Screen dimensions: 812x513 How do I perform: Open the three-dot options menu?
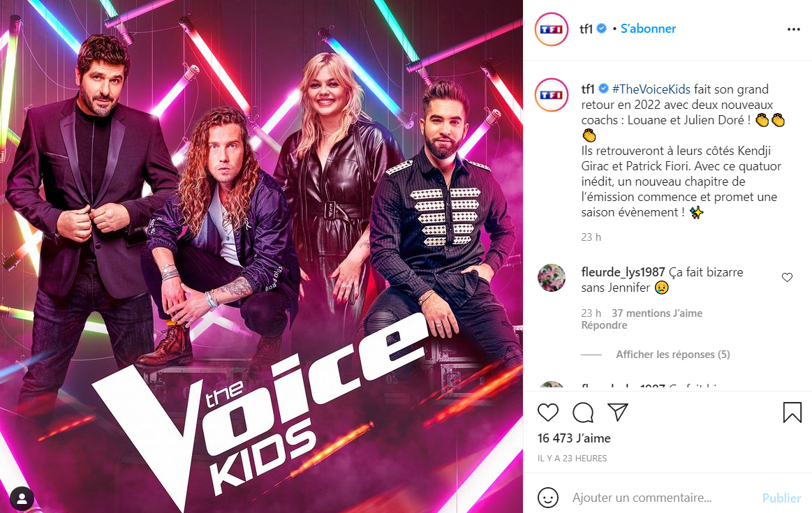793,29
